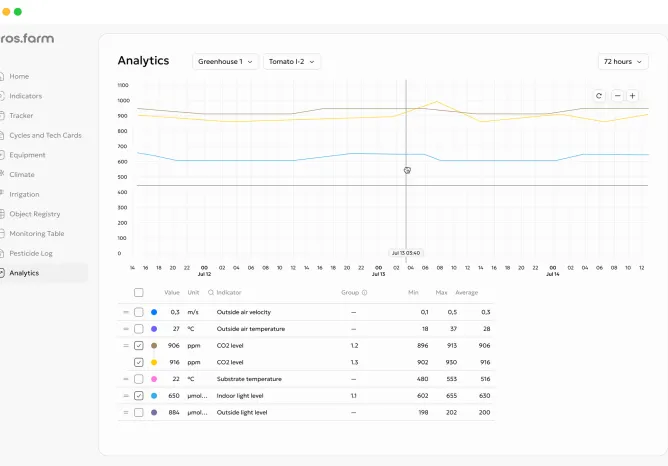Click group value 1.3 of CO2 level
This screenshot has width=668, height=466.
click(354, 362)
